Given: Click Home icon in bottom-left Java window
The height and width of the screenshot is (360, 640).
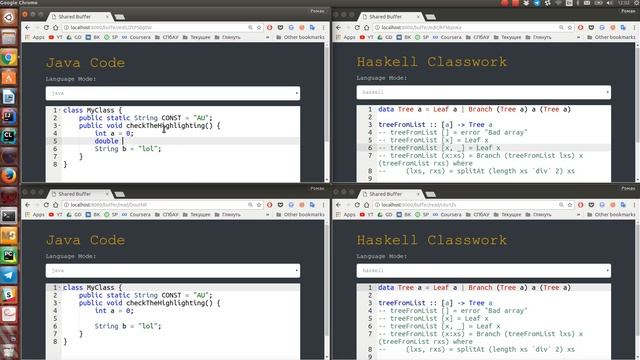Looking at the screenshot, I should tap(56, 204).
